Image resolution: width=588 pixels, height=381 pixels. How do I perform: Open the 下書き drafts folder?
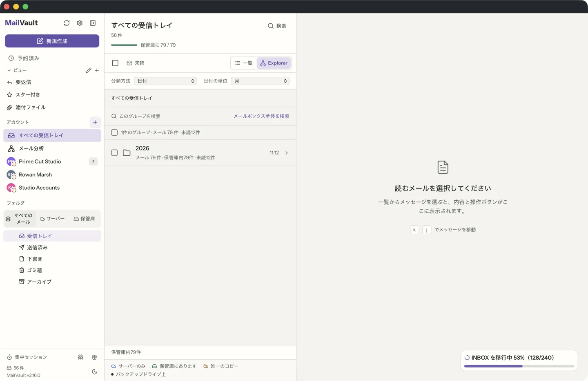click(52, 259)
